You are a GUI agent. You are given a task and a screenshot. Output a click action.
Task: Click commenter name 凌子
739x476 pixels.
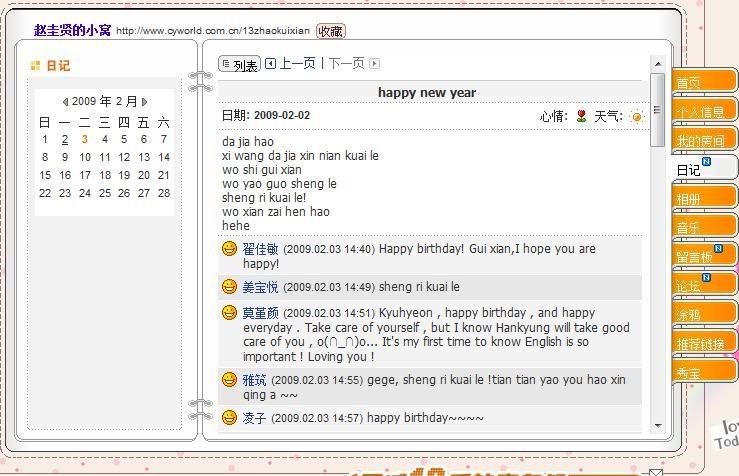255,418
